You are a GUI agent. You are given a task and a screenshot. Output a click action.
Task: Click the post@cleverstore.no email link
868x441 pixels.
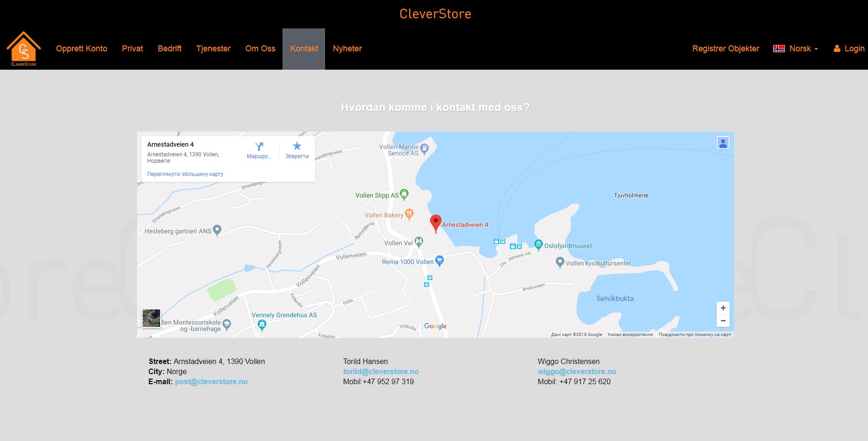click(211, 382)
